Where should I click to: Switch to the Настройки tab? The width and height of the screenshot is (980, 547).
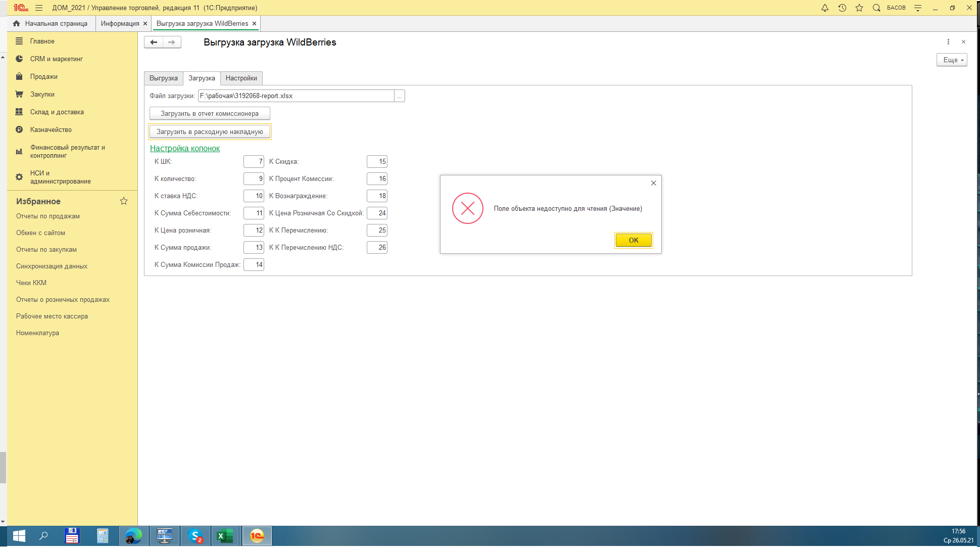point(241,78)
